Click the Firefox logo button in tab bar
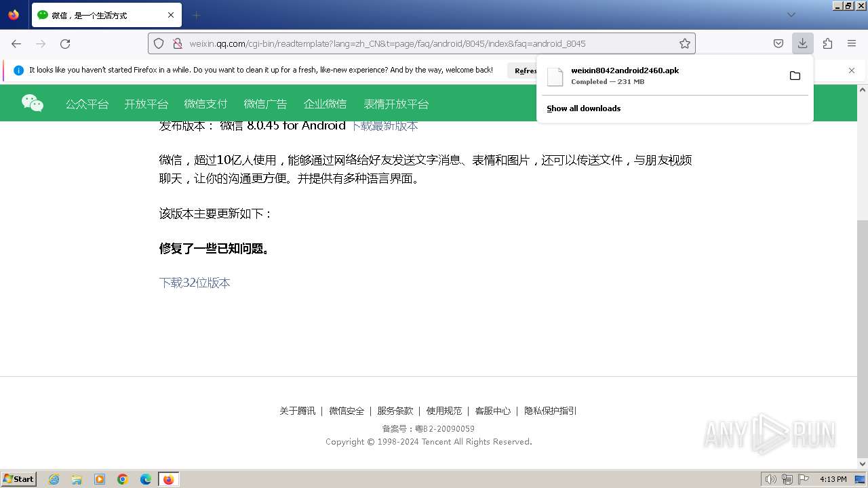 point(14,15)
